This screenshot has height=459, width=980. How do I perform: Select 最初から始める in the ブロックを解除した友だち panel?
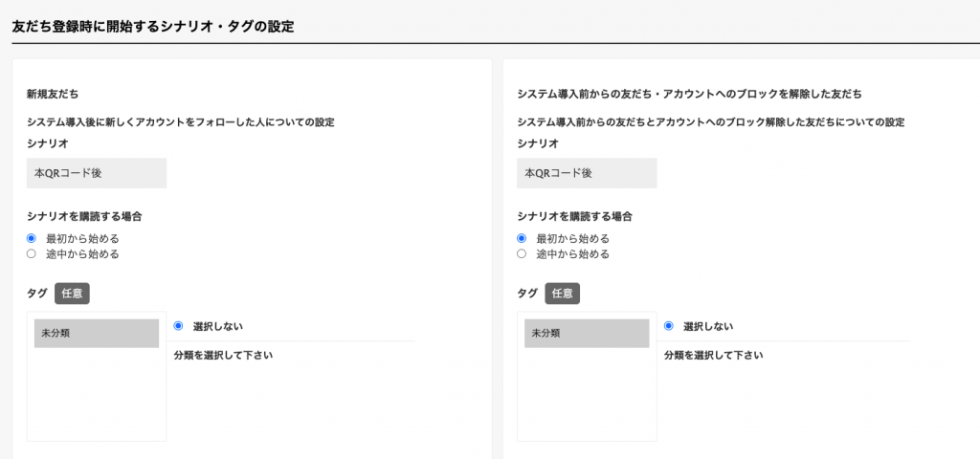522,238
